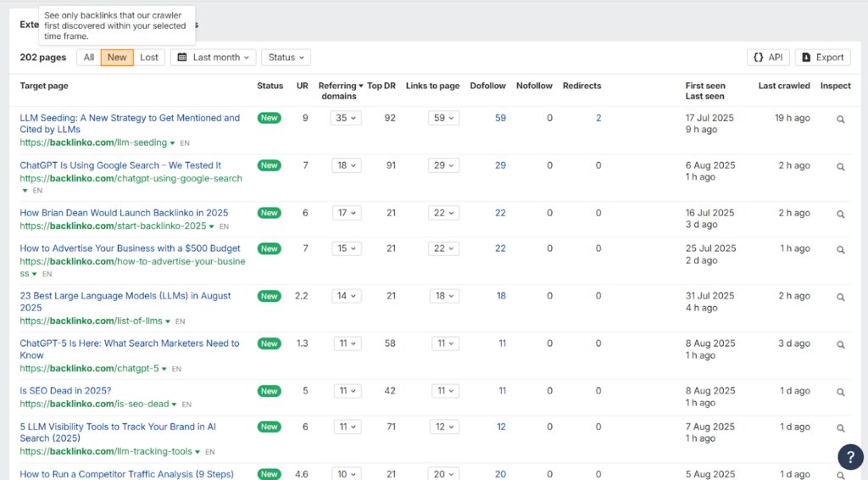
Task: Click the curly braces API icon
Action: click(759, 57)
